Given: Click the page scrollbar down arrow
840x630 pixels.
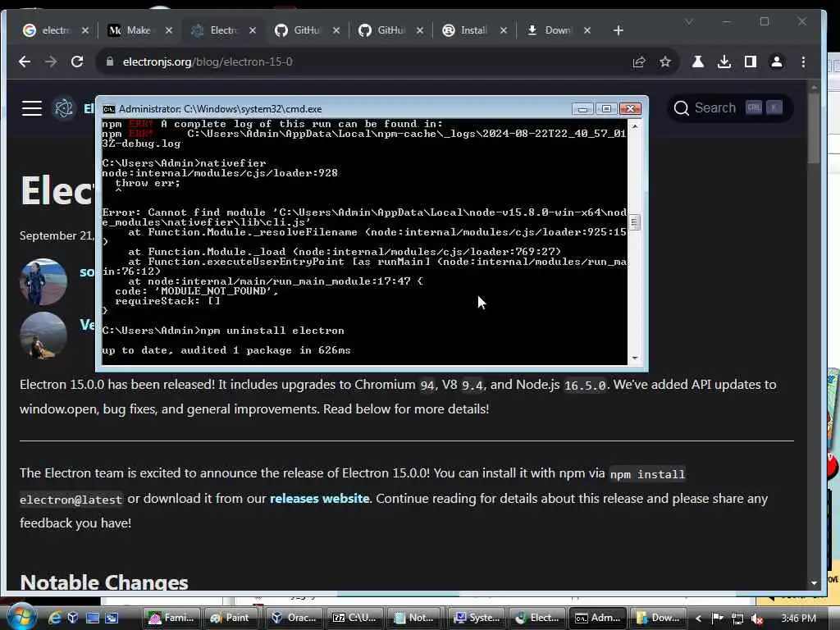Looking at the screenshot, I should coord(814,582).
